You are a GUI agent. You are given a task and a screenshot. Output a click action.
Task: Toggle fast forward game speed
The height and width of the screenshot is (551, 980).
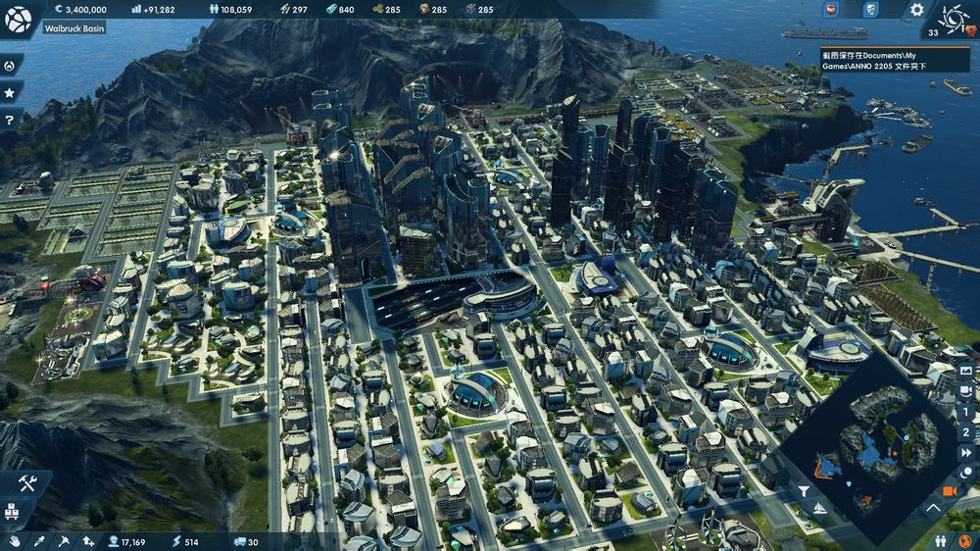pyautogui.click(x=966, y=452)
